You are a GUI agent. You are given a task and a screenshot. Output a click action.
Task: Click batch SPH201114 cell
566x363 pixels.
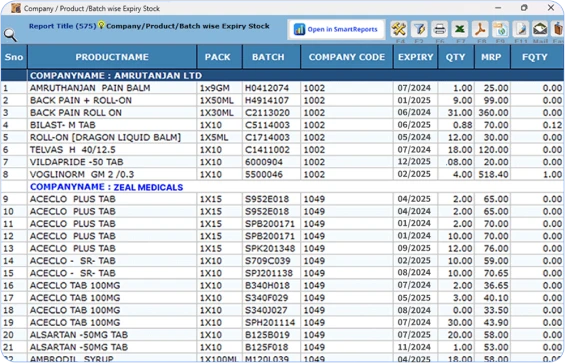click(270, 322)
